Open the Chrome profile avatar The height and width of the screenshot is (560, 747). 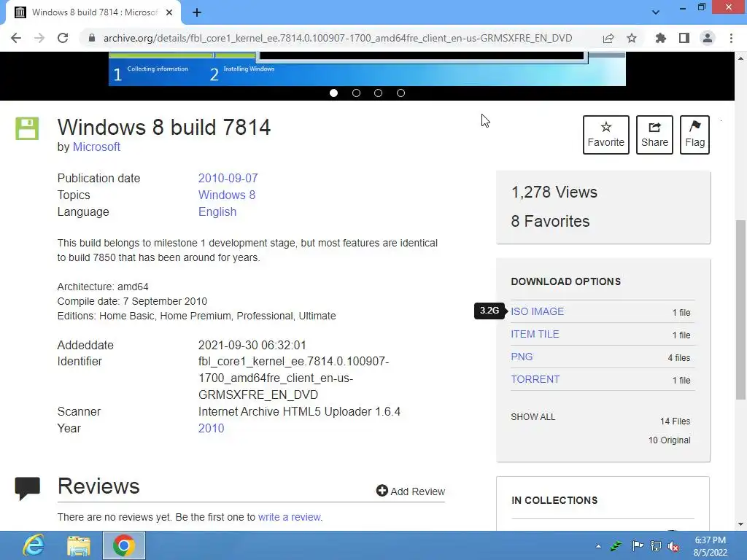click(708, 38)
